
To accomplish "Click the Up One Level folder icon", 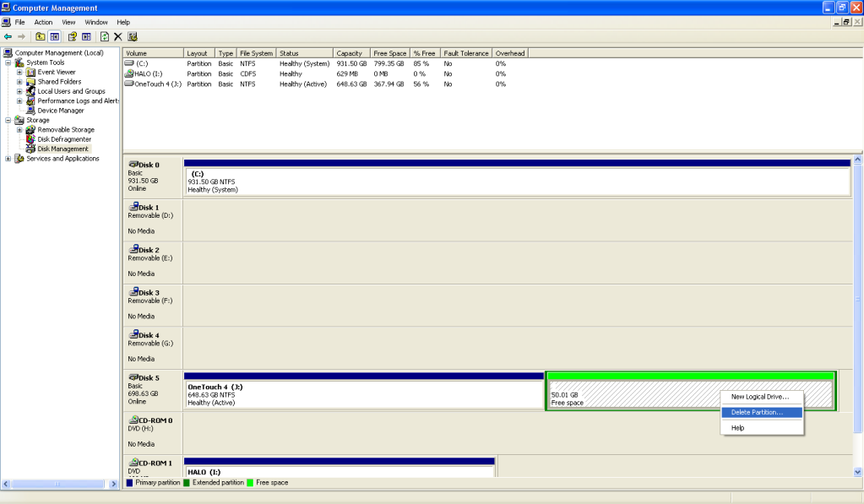I will click(41, 36).
